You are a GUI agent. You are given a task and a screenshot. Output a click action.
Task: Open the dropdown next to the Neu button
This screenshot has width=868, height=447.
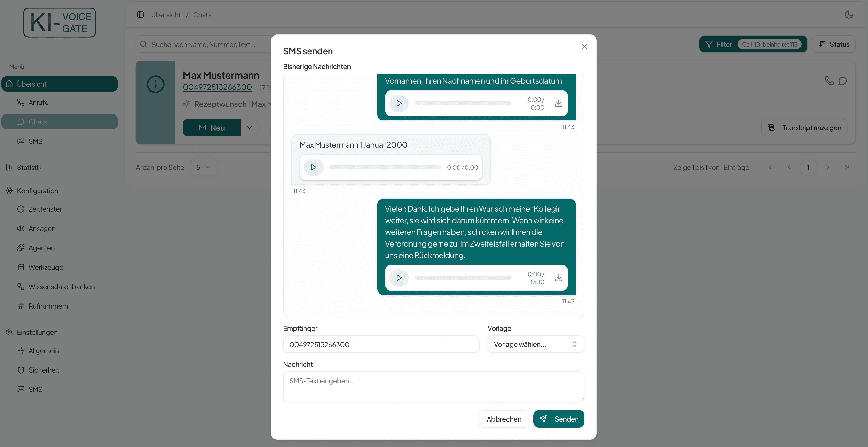(x=249, y=128)
